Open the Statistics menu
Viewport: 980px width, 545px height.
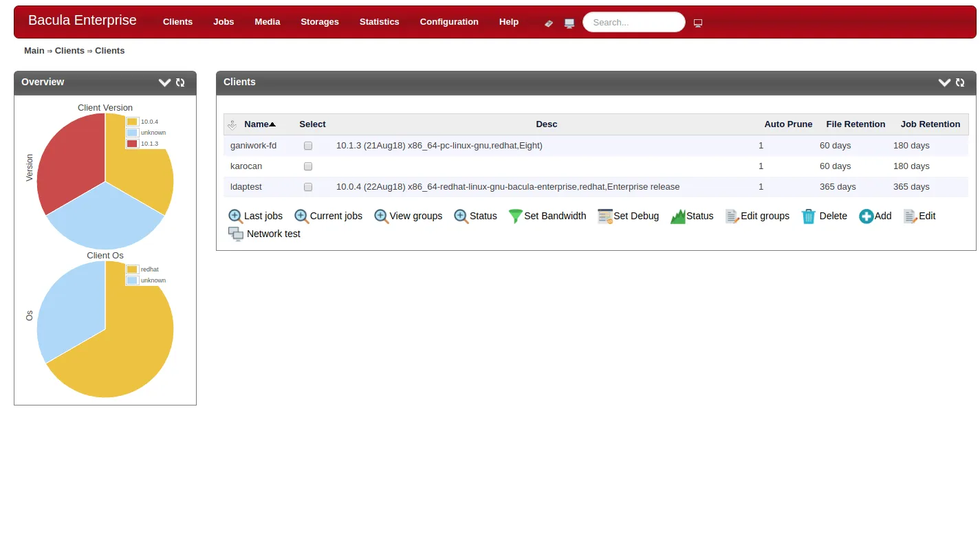point(379,22)
